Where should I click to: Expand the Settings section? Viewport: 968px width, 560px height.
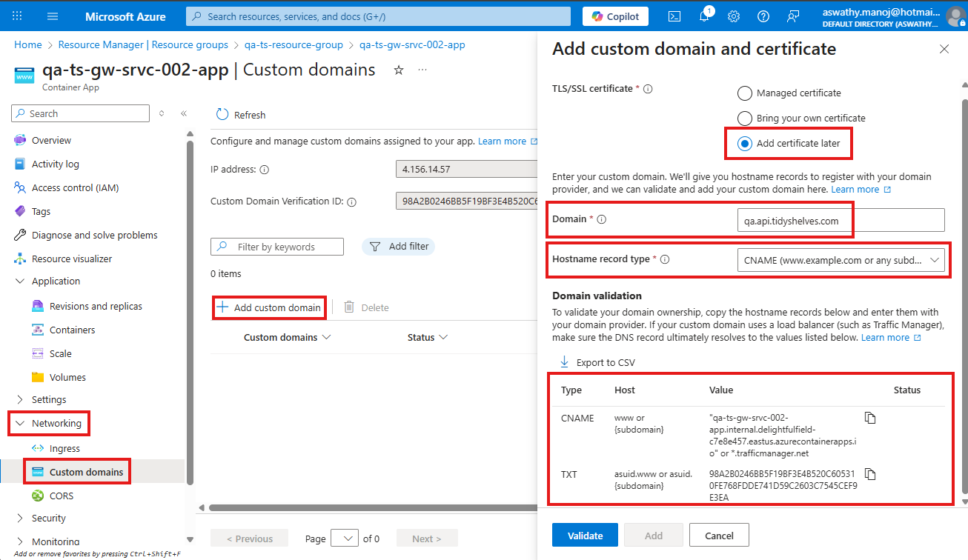coord(20,400)
